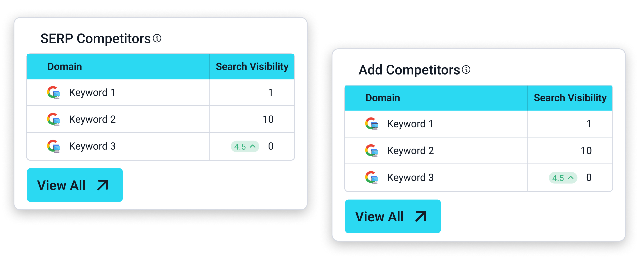Screen dimensions: 644x258
Task: Click the info icon beside Add Competitors
Action: point(466,70)
